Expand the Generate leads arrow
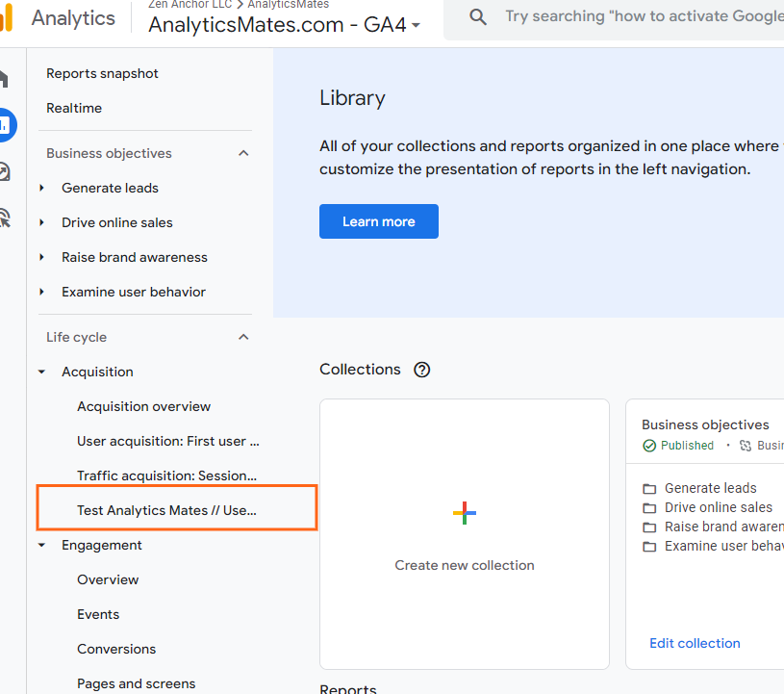Image resolution: width=784 pixels, height=694 pixels. click(x=42, y=188)
